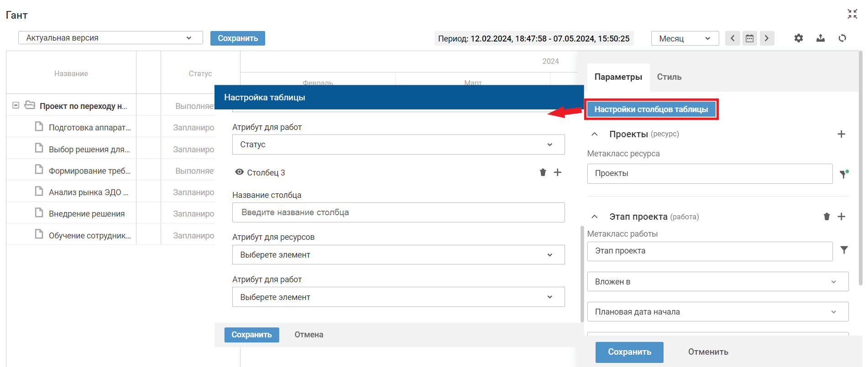Collapse the project tree node
The height and width of the screenshot is (367, 868).
coord(16,105)
